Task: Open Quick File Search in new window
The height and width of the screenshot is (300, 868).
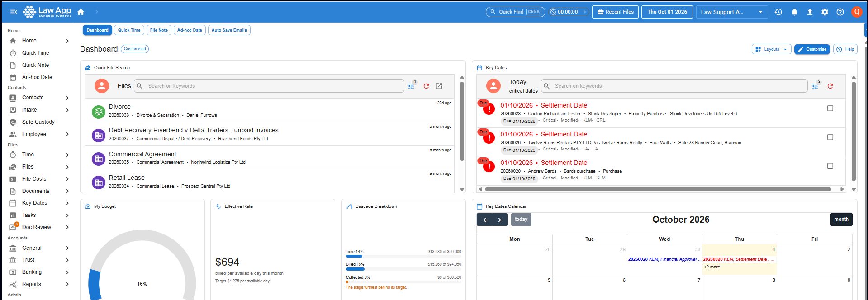Action: click(x=439, y=86)
